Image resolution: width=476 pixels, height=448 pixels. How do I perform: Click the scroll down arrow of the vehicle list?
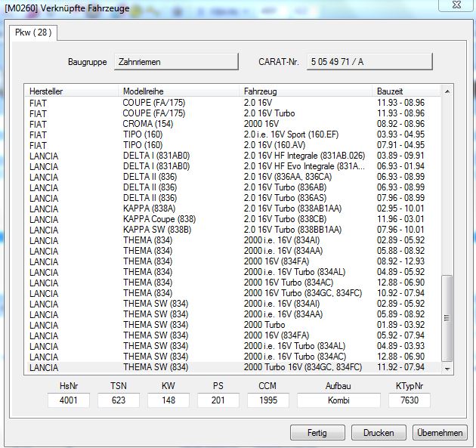click(x=447, y=369)
